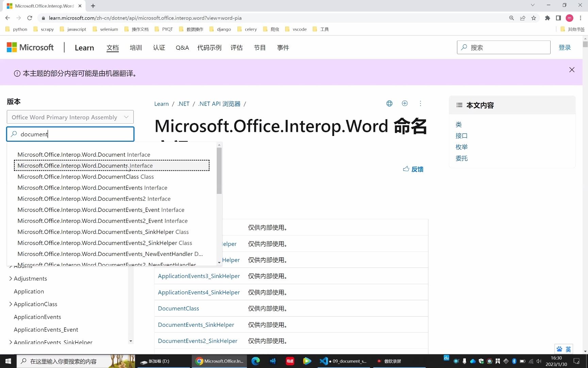Open the 文档 tab in Learn navigation
Screen dimensions: 588x368
(113, 48)
